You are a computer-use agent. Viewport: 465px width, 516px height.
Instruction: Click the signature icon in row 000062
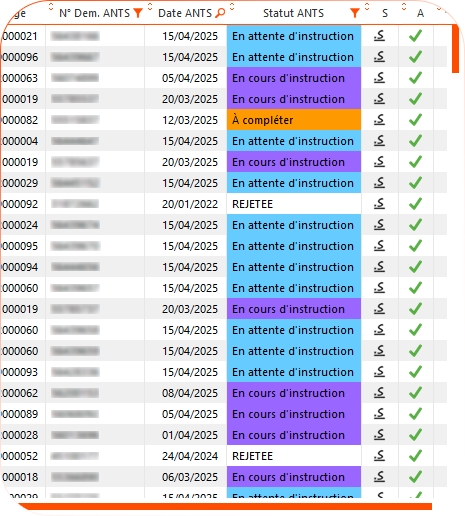coord(379,393)
